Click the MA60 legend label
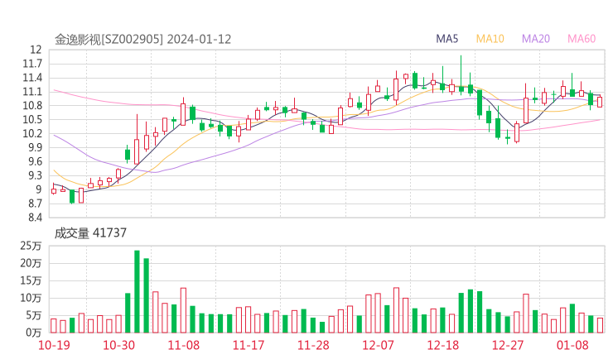 point(582,39)
